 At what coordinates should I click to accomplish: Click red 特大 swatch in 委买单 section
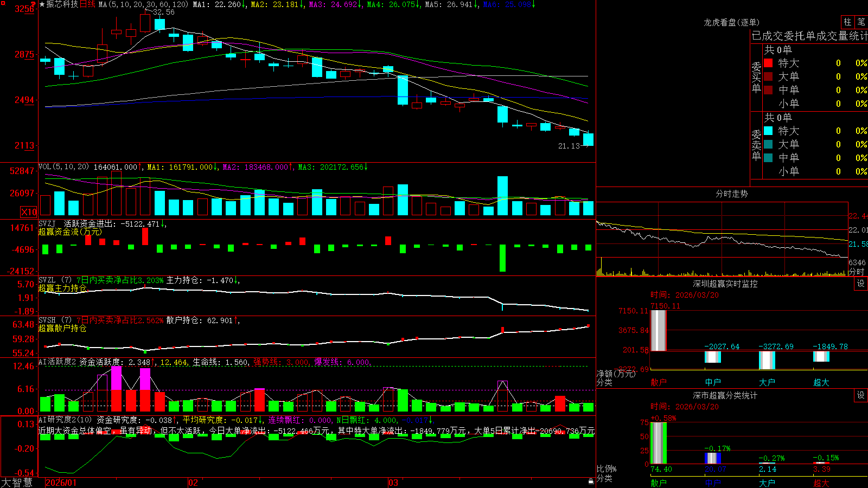click(x=768, y=63)
